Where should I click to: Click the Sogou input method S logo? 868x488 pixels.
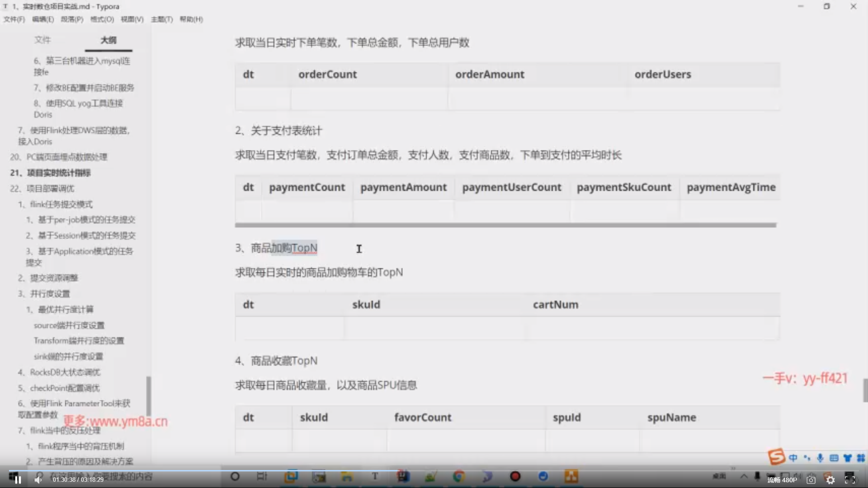[776, 457]
